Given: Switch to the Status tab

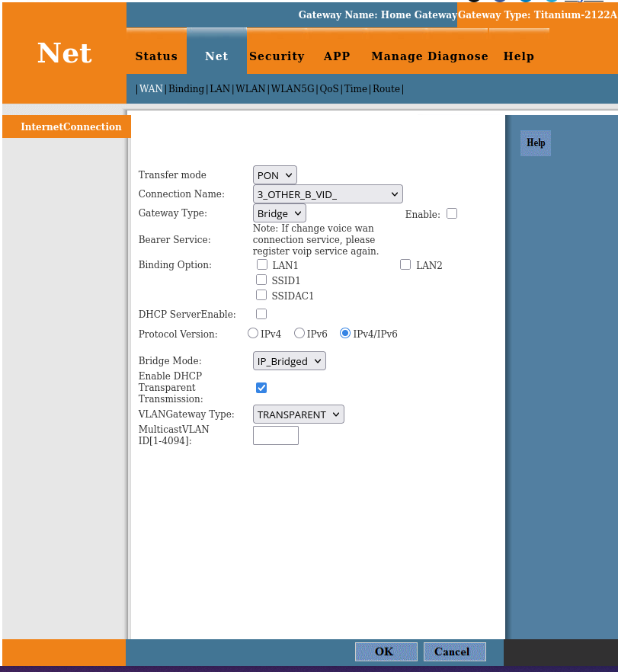Looking at the screenshot, I should (x=156, y=56).
